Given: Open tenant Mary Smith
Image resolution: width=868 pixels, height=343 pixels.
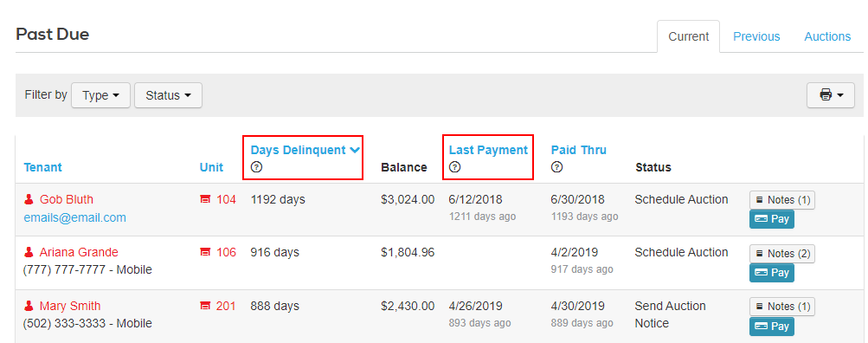Looking at the screenshot, I should tap(70, 306).
